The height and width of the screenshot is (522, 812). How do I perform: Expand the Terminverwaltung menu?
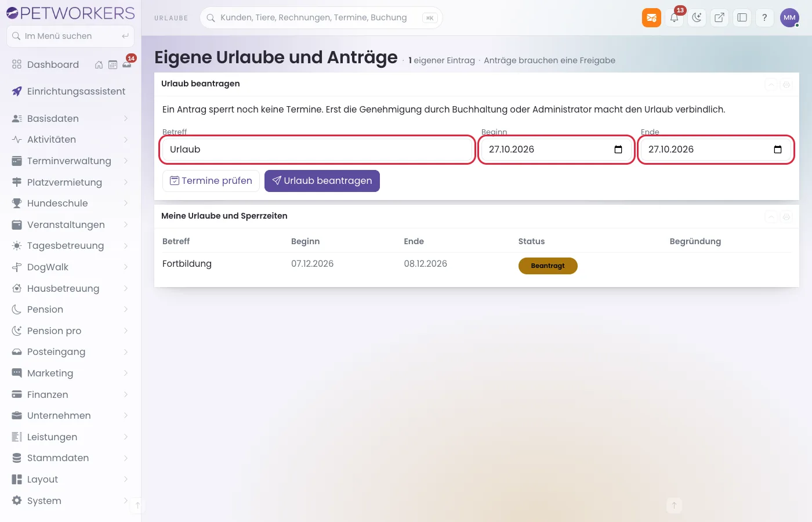pyautogui.click(x=70, y=161)
